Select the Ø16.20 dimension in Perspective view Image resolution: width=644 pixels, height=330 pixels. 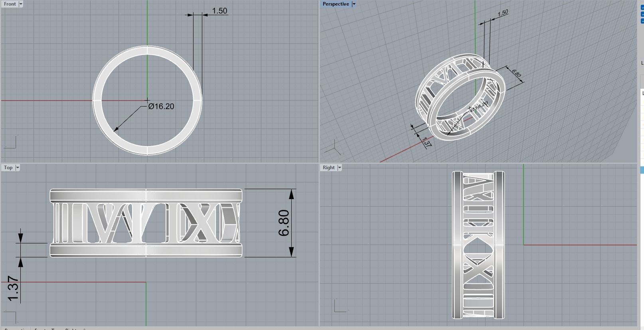pyautogui.click(x=479, y=107)
